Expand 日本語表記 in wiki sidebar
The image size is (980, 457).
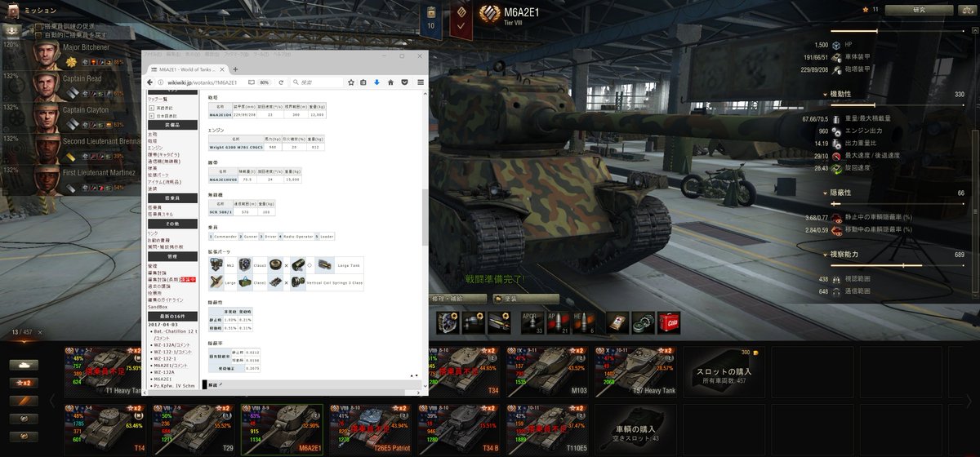pyautogui.click(x=151, y=116)
